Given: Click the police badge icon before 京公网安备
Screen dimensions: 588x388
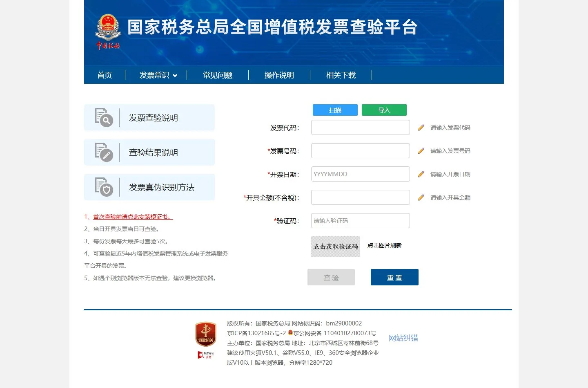Looking at the screenshot, I should (x=290, y=333).
